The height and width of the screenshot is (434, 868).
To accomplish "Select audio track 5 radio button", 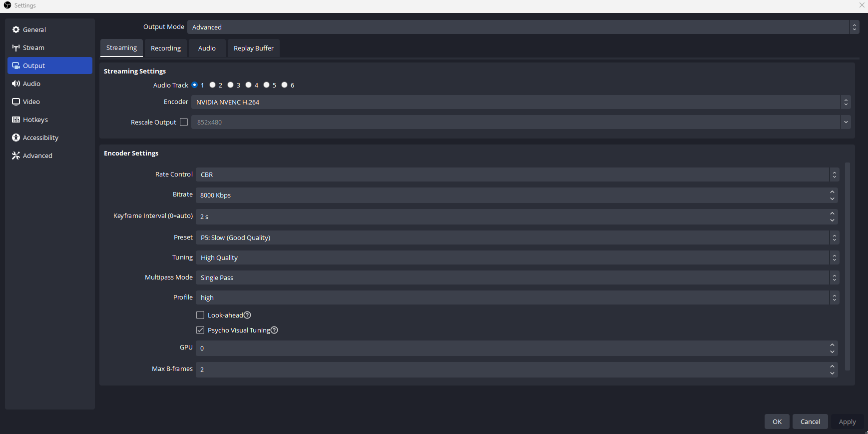I will tap(267, 85).
